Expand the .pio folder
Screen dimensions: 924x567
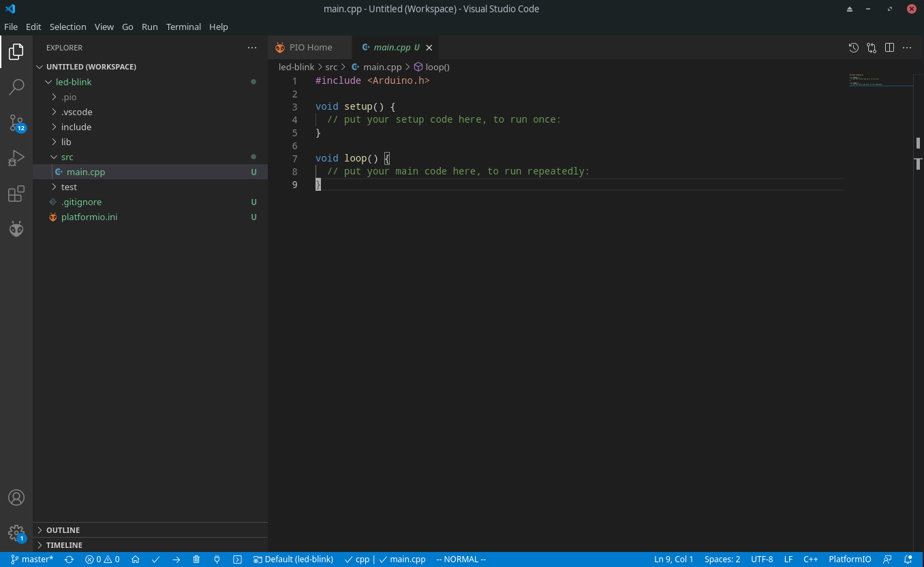pyautogui.click(x=150, y=97)
